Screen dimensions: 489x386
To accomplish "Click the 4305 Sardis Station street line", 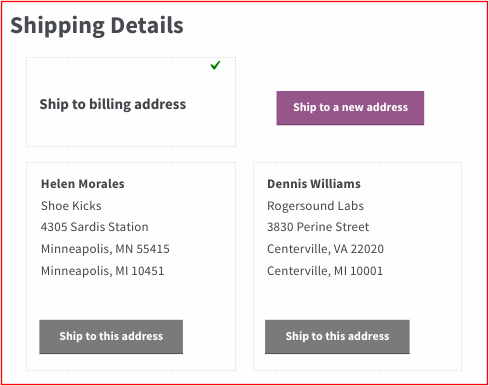I will 95,227.
